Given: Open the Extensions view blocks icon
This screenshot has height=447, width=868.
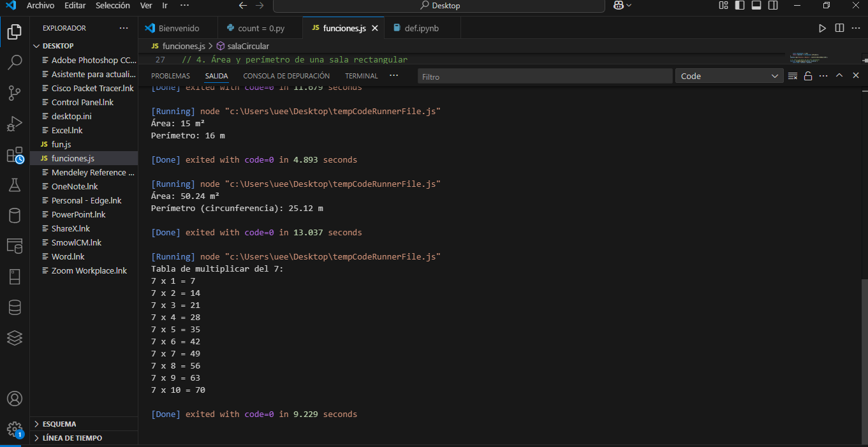Looking at the screenshot, I should tap(14, 155).
